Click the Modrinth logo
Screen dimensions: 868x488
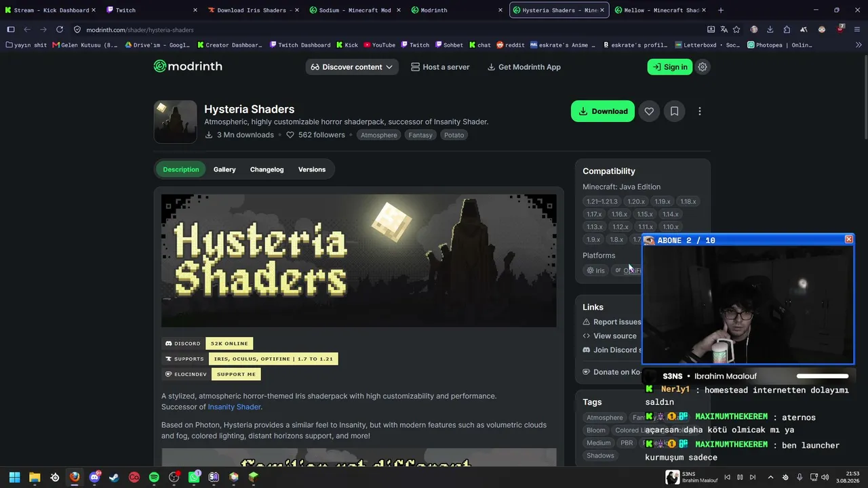click(x=188, y=66)
